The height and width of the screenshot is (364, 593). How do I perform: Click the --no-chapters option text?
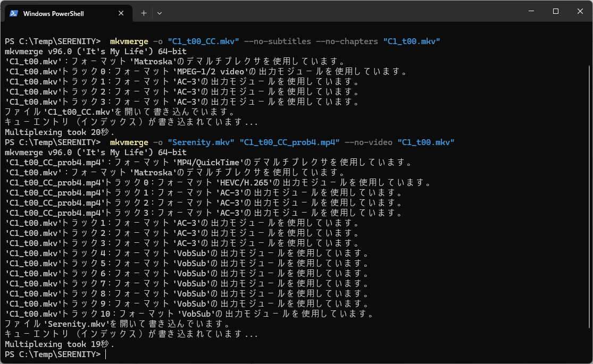[347, 41]
